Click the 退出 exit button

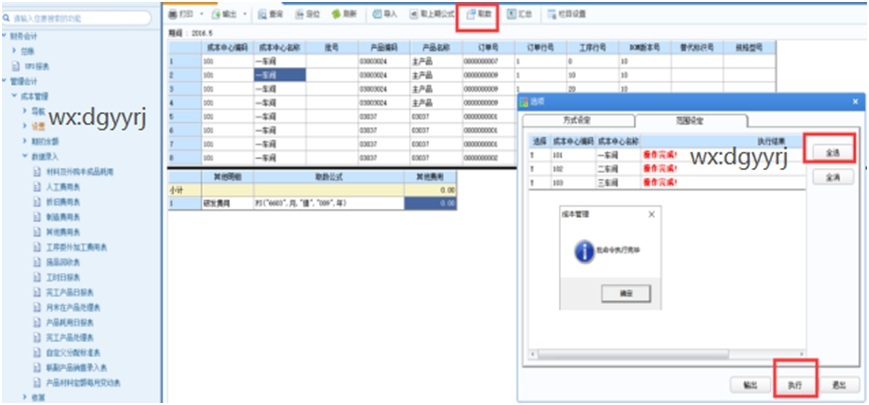(839, 385)
